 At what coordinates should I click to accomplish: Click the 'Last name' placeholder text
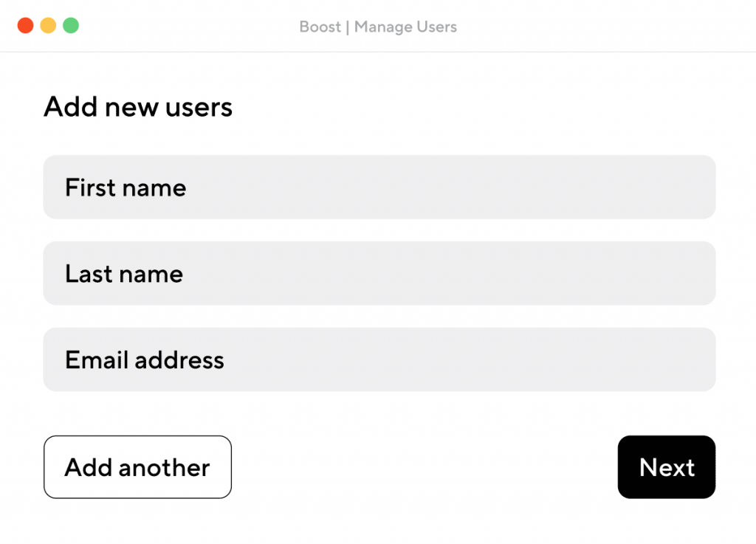(x=124, y=274)
